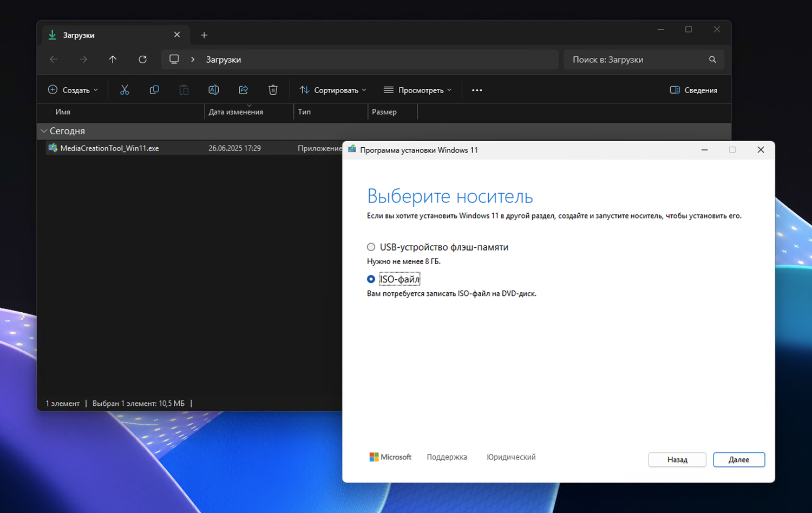The height and width of the screenshot is (513, 812).
Task: Click the setup icon in Windows 11 installer title bar
Action: (352, 149)
